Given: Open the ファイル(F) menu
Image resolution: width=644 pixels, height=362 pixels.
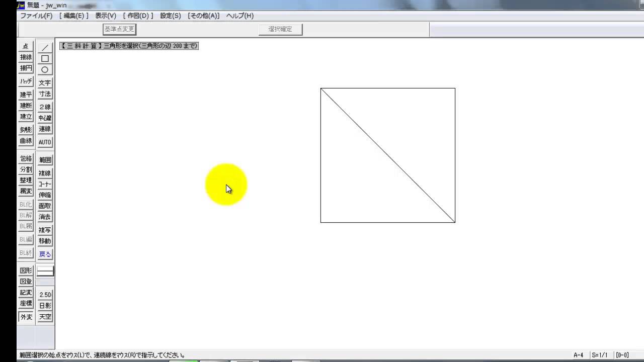Looking at the screenshot, I should [x=36, y=16].
